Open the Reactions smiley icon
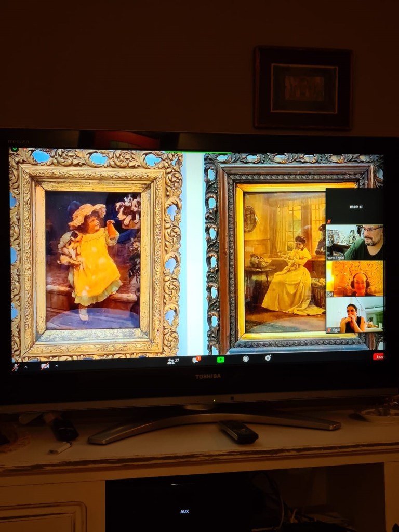 coord(268,358)
